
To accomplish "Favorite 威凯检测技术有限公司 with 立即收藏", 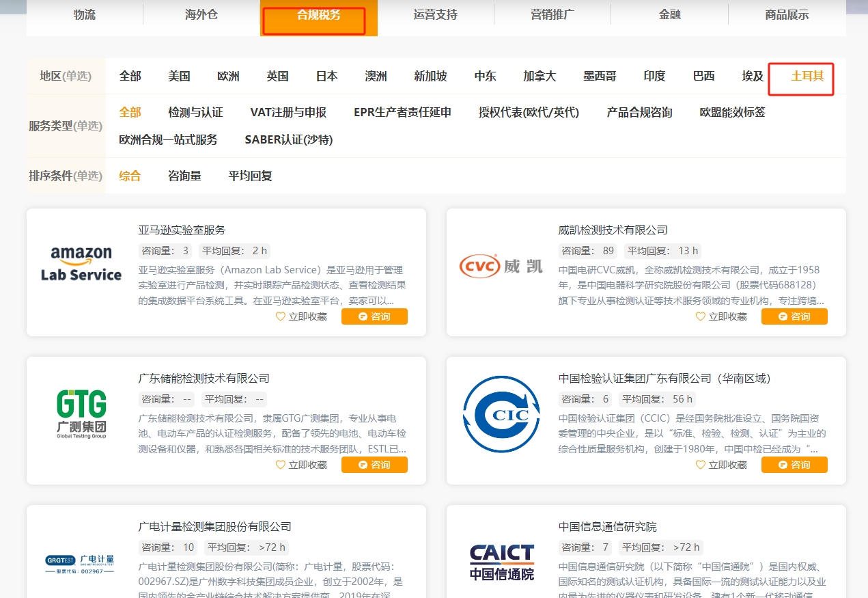I will click(x=721, y=316).
